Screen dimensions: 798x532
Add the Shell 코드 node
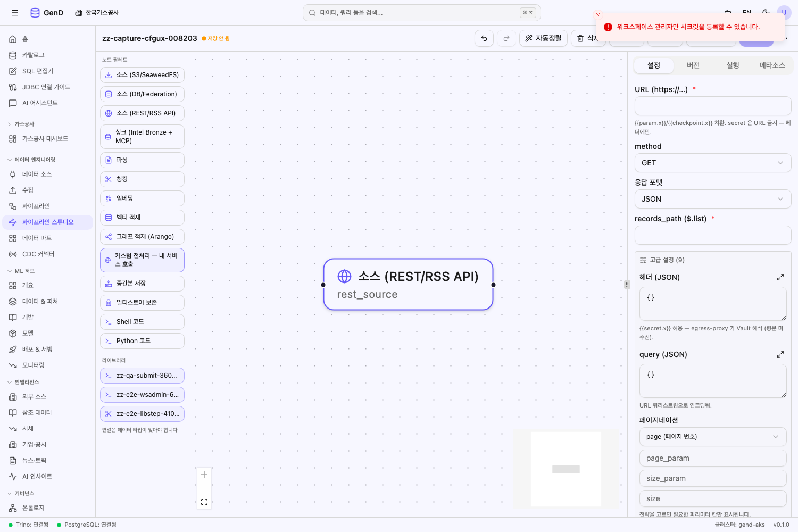click(x=142, y=322)
